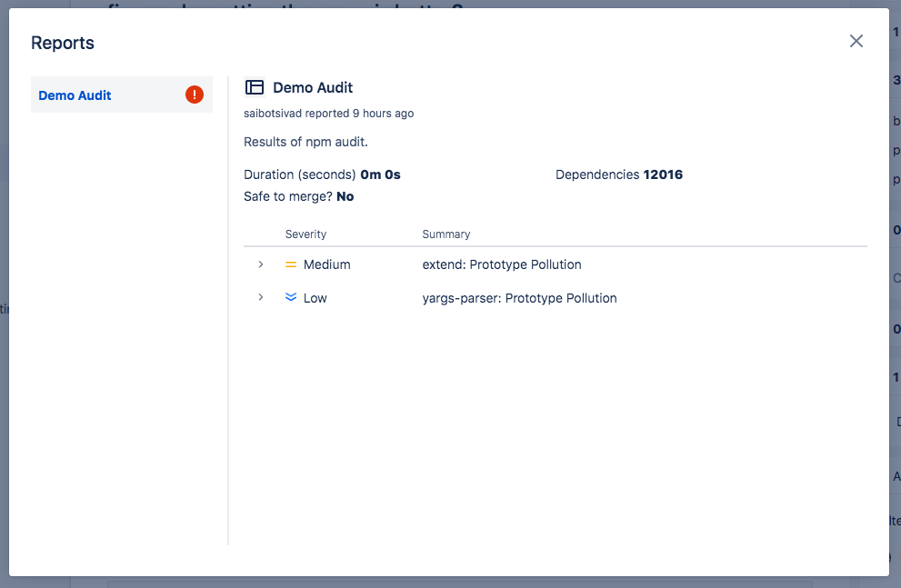This screenshot has width=901, height=588.
Task: Click the red failed-status icon beside Demo Audit
Action: [x=195, y=95]
